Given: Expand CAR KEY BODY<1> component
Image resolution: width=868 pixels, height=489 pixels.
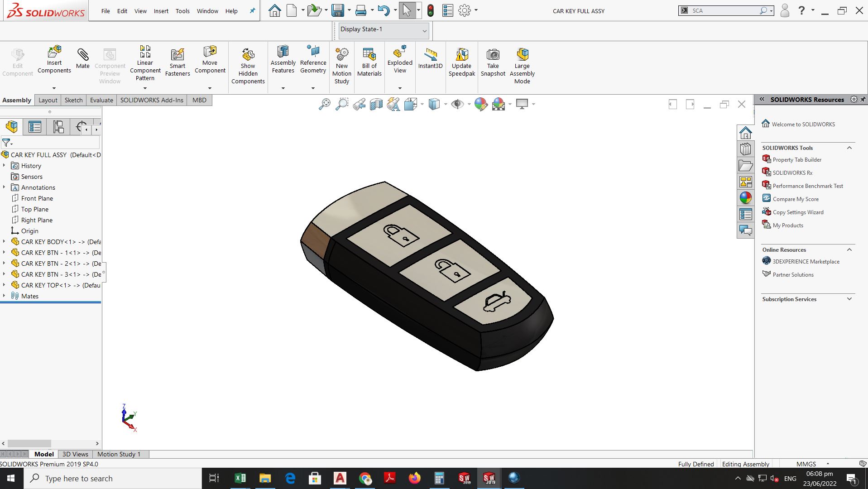Looking at the screenshot, I should pos(4,242).
